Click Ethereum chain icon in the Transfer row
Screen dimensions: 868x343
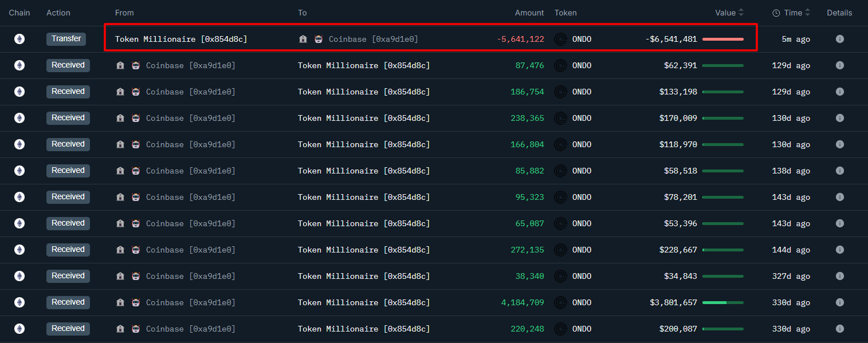point(19,39)
